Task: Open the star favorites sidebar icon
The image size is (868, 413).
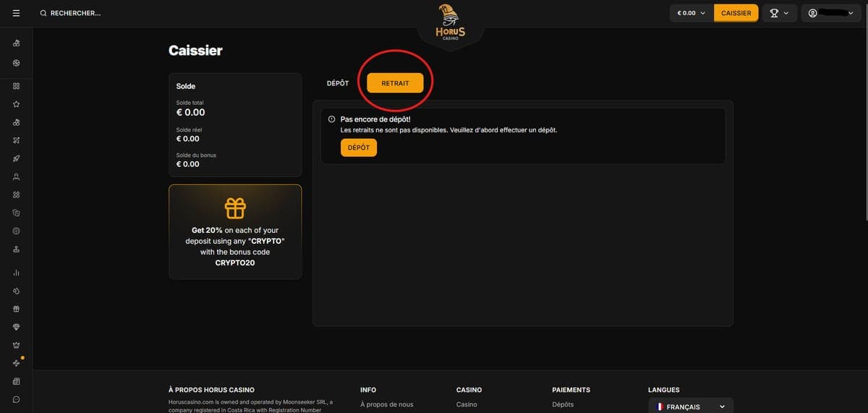Action: tap(16, 103)
